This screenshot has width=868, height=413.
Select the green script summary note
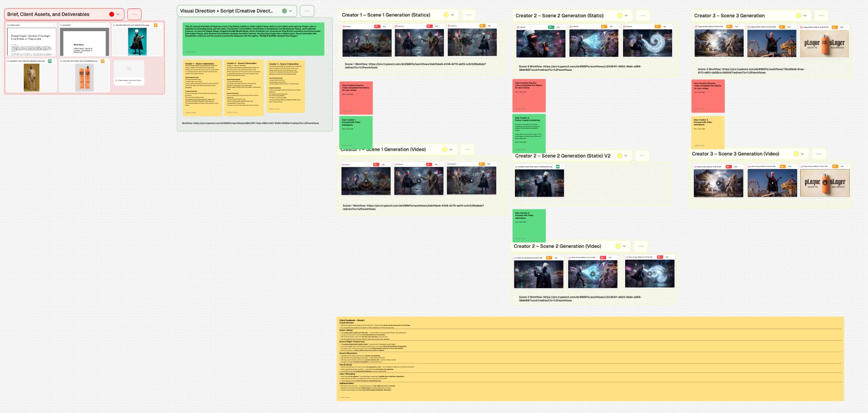[253, 39]
